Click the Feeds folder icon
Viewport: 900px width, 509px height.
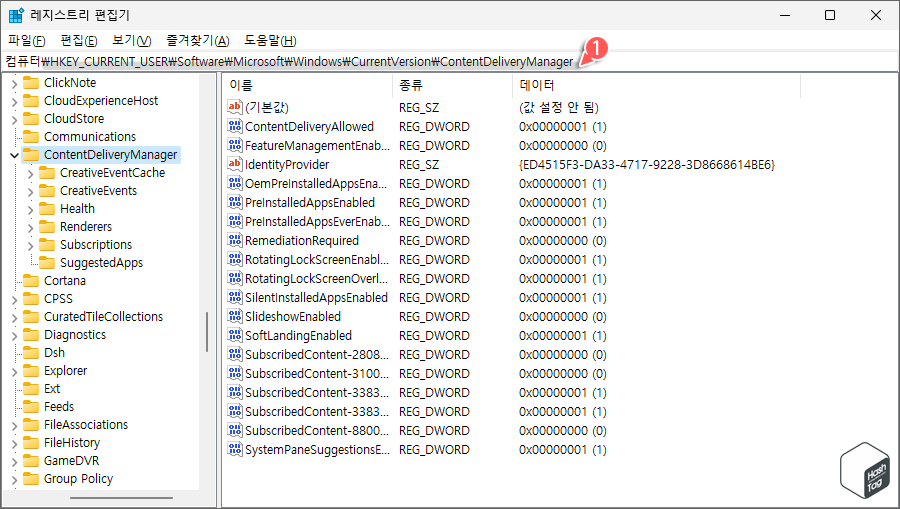(30, 406)
